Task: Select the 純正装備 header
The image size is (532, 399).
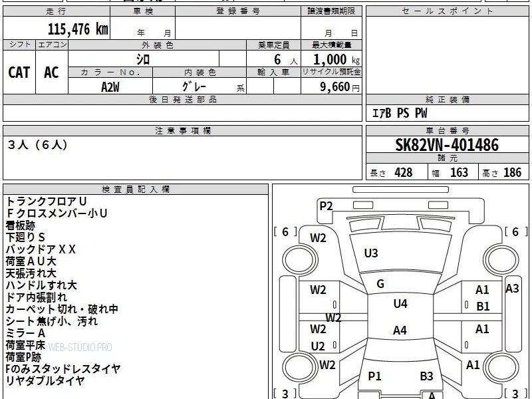Action: [447, 99]
